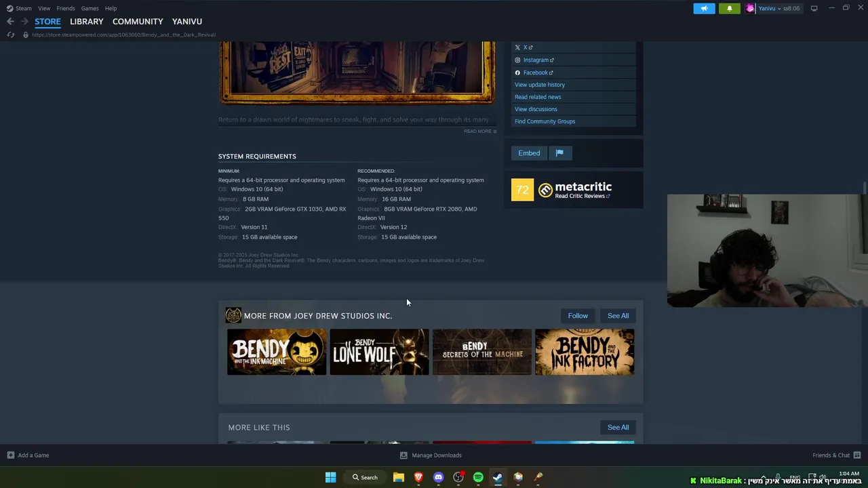Viewport: 868px width, 488px height.
Task: Follow Joey Drew Studios Inc.
Action: click(578, 316)
